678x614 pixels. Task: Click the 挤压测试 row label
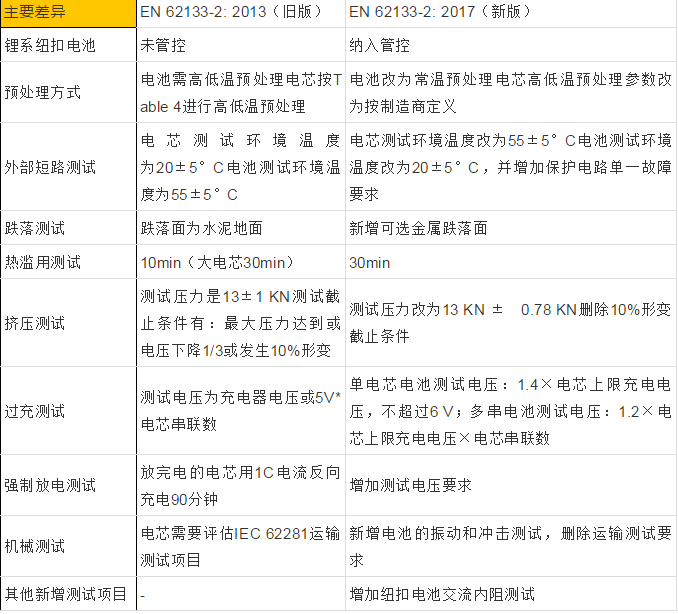36,323
